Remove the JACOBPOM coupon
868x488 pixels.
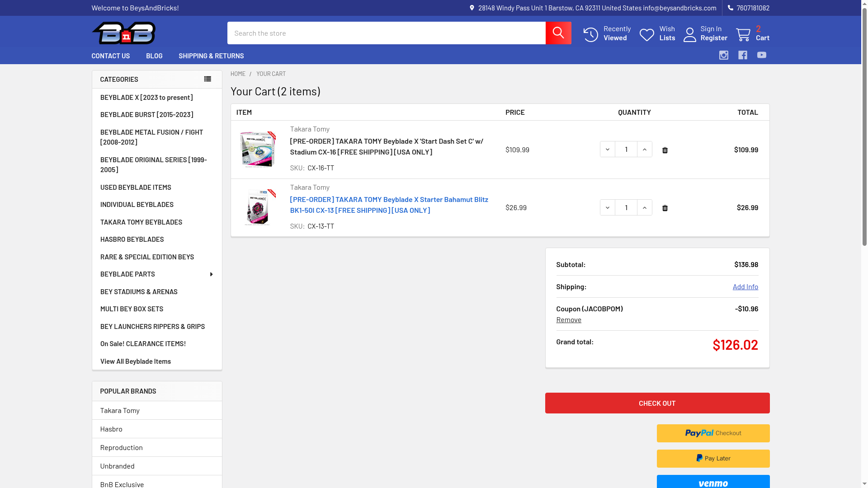568,319
